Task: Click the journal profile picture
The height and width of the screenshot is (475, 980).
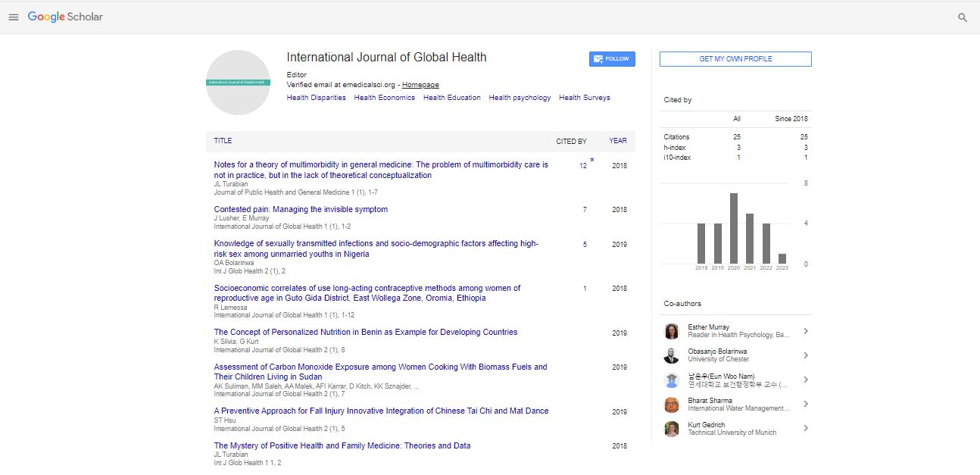Action: pos(239,83)
